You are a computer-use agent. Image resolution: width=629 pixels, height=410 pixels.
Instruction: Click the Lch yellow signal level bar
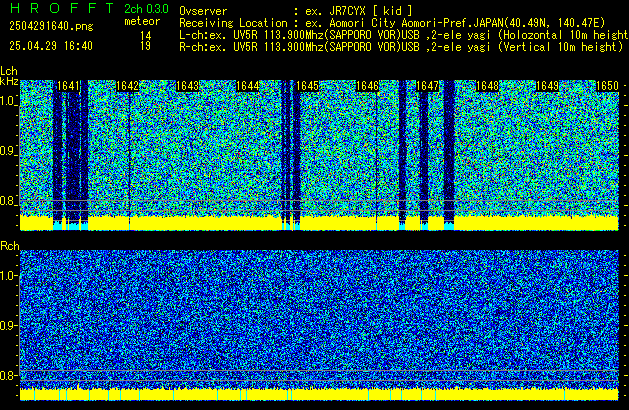[x=319, y=223]
